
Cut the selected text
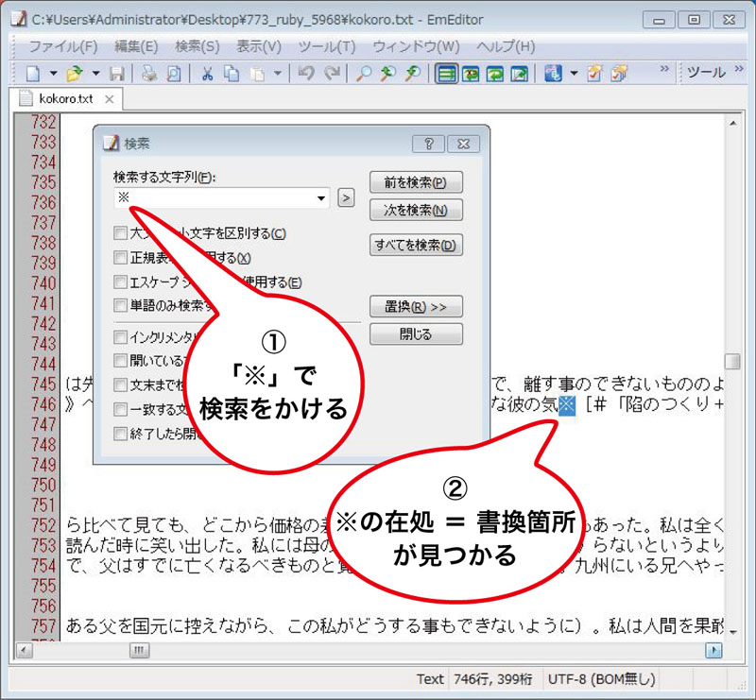(206, 73)
